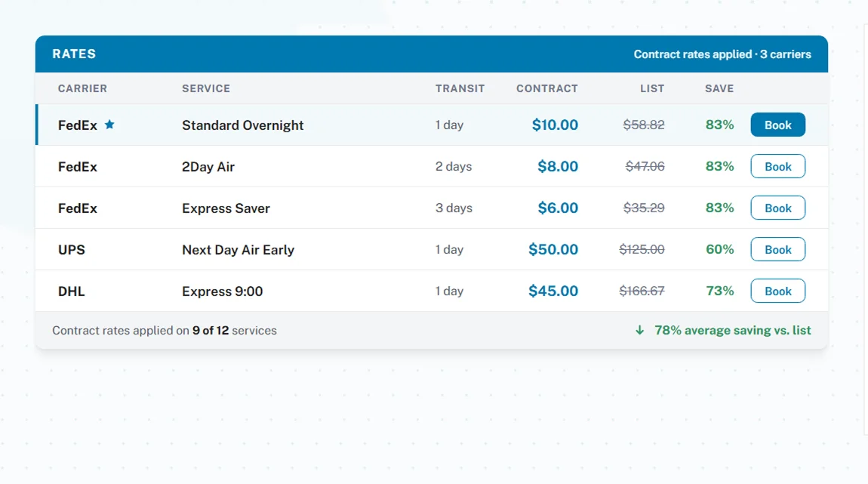Click the CARRIER column header
Viewport: 868px width, 484px height.
(82, 88)
